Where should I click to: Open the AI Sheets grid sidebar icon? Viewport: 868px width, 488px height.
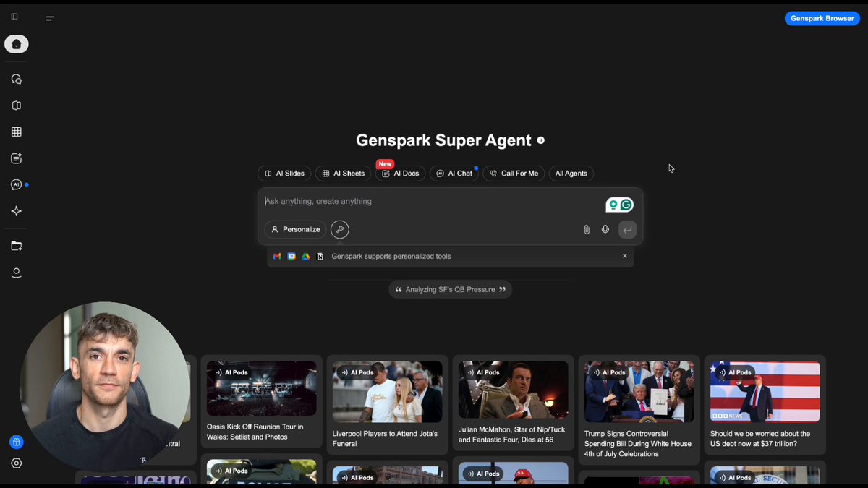coord(17,132)
